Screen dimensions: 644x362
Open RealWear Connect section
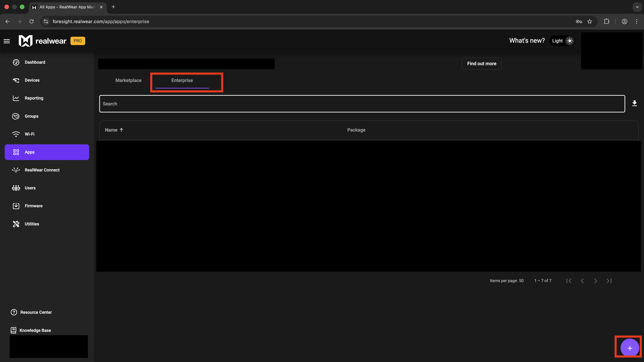click(47, 170)
